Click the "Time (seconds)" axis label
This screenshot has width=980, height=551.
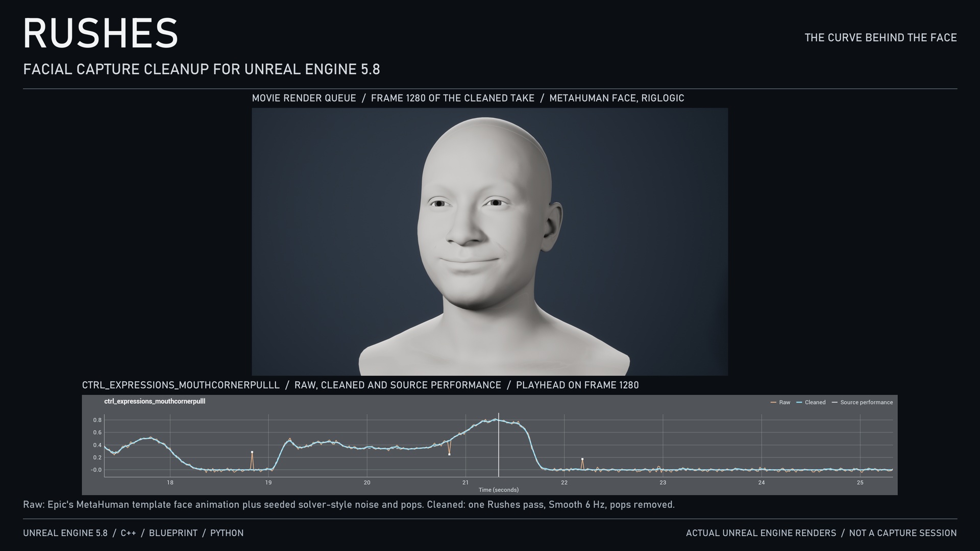pos(499,490)
